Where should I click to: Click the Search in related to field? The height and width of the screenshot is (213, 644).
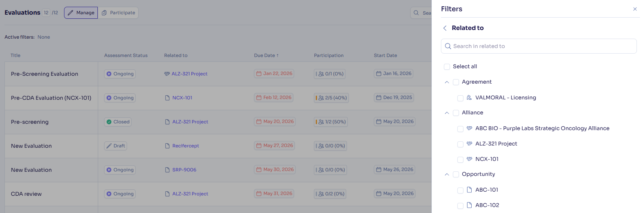tap(539, 46)
